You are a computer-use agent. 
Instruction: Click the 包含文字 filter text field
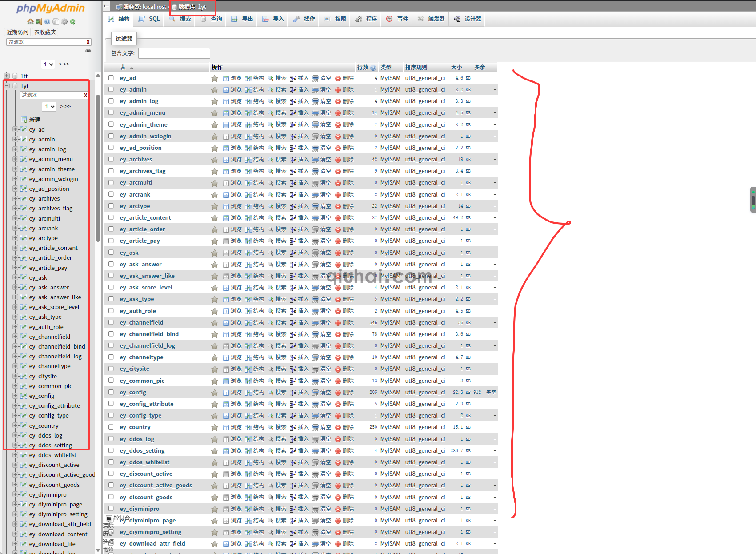[x=174, y=53]
